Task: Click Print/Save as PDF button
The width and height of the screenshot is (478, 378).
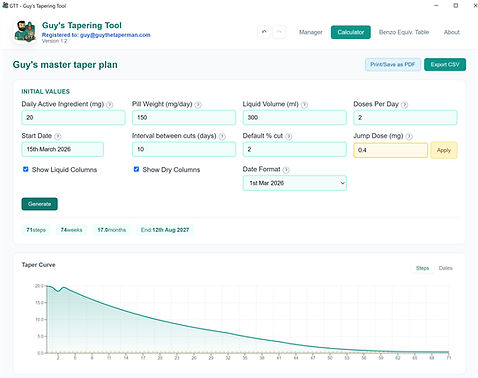Action: tap(393, 65)
